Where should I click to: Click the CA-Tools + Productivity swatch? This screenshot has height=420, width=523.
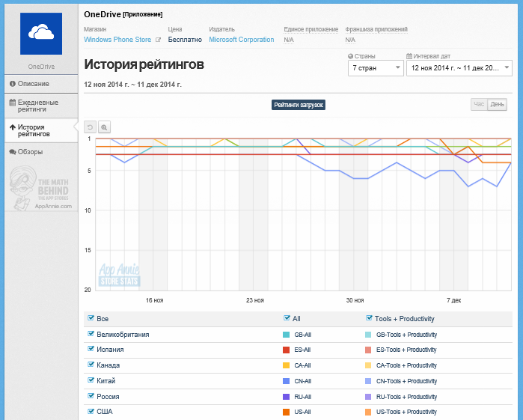[x=368, y=365]
